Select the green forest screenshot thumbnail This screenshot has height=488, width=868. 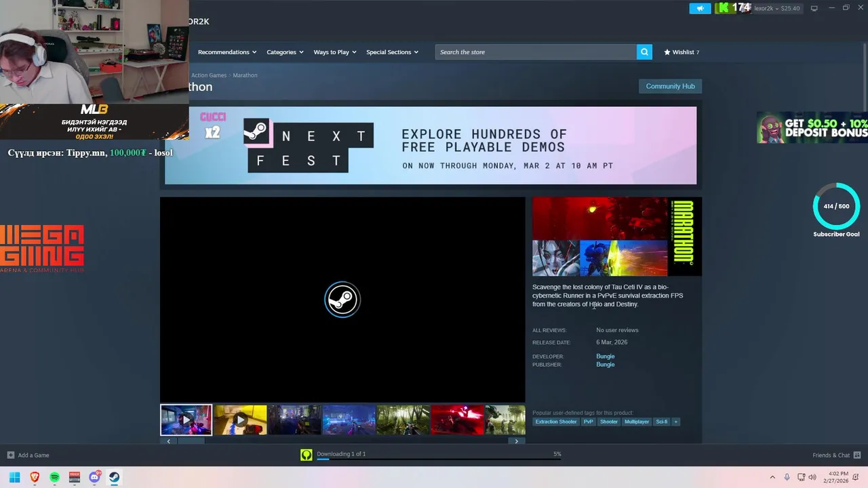tap(403, 420)
